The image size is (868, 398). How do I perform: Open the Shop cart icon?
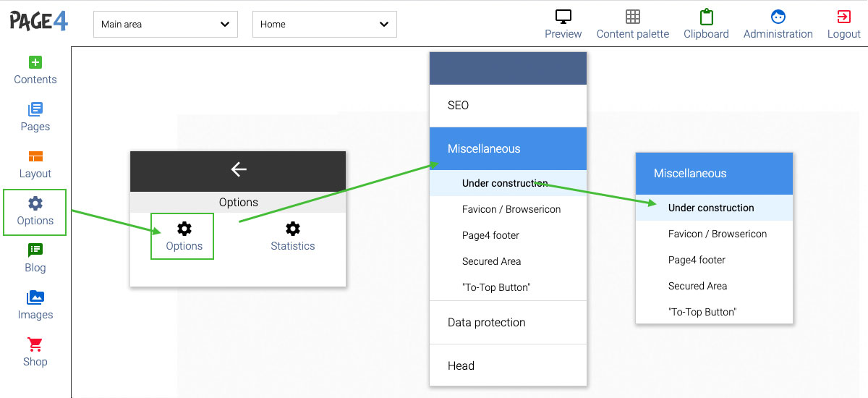(35, 344)
